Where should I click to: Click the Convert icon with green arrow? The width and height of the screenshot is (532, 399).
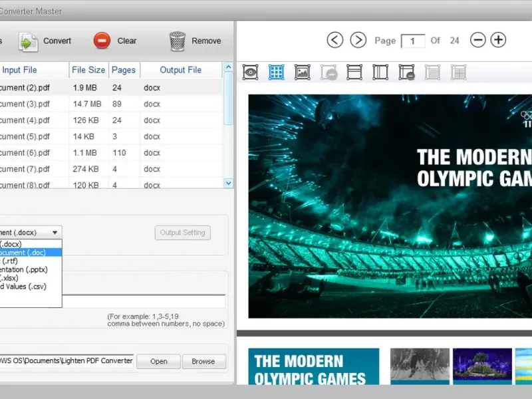(x=28, y=41)
